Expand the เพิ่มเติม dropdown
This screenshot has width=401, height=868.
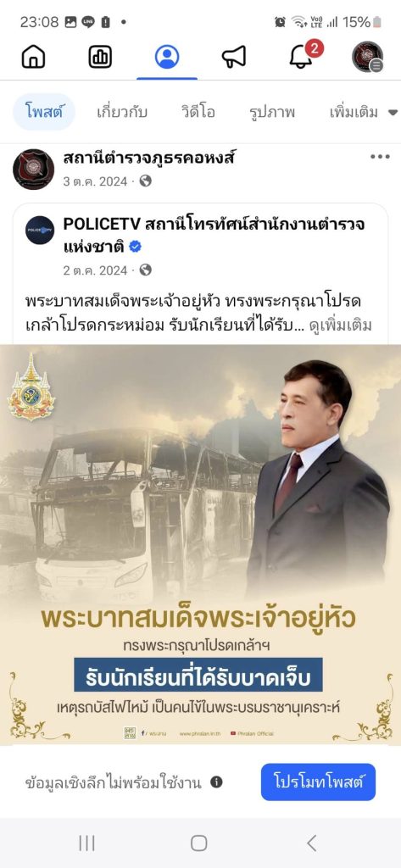pyautogui.click(x=364, y=113)
